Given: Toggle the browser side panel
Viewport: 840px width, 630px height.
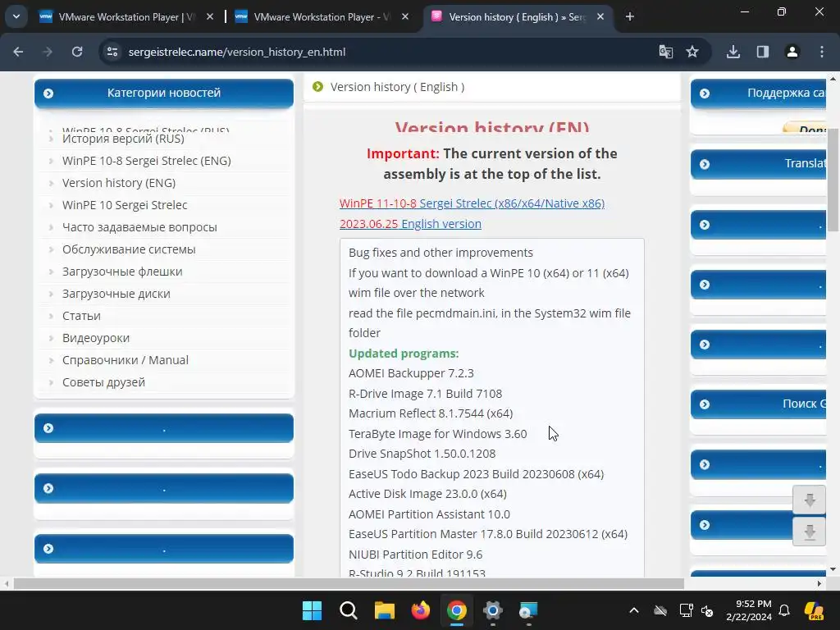Looking at the screenshot, I should [x=763, y=52].
